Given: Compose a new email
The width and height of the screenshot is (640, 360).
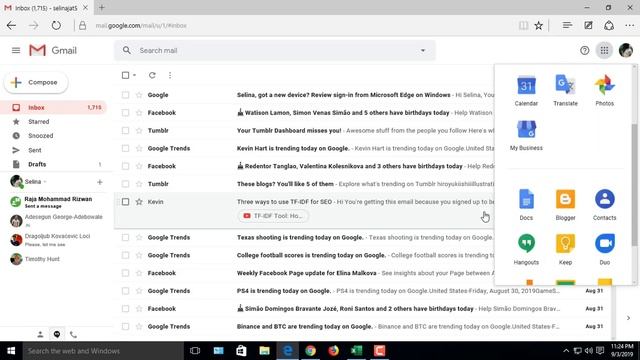Looking at the screenshot, I should pyautogui.click(x=36, y=82).
